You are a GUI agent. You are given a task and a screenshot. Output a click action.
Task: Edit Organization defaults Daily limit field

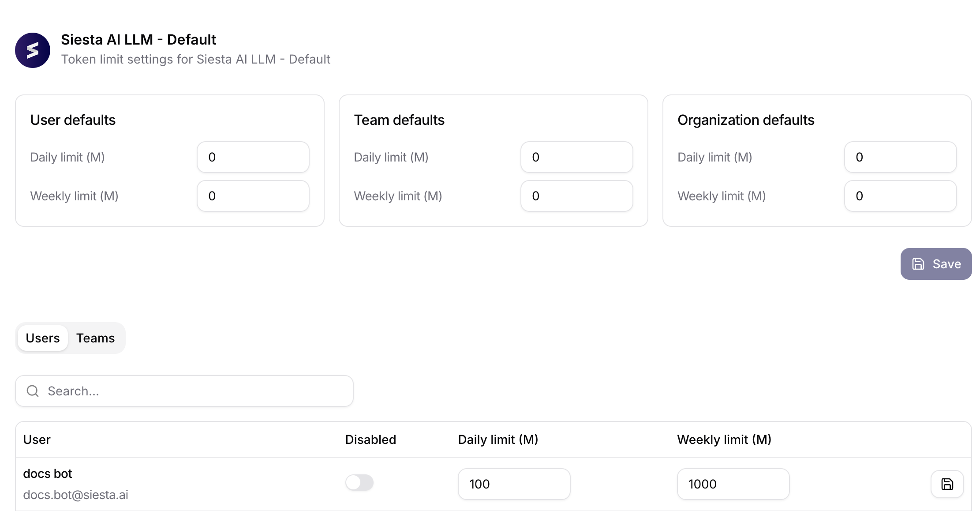[x=901, y=157]
